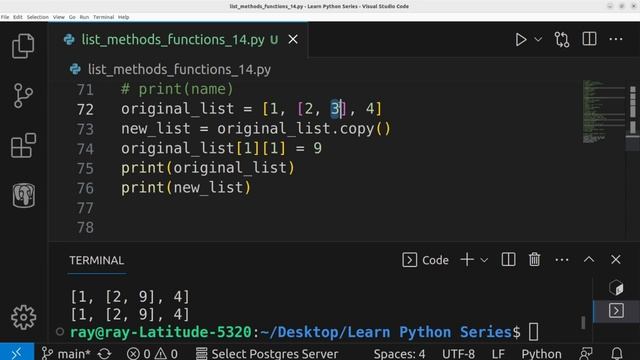This screenshot has width=640, height=360.
Task: Select the TERMINAL panel tab
Action: (x=97, y=260)
